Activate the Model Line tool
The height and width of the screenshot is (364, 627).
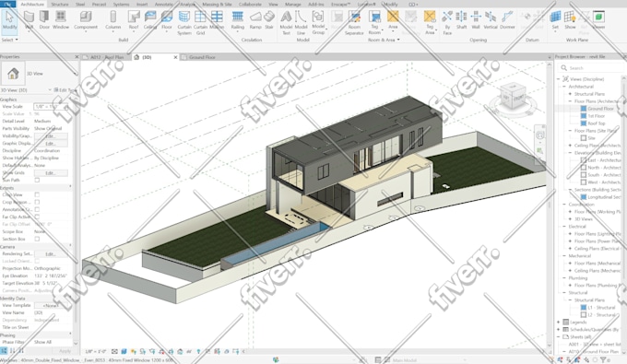301,23
